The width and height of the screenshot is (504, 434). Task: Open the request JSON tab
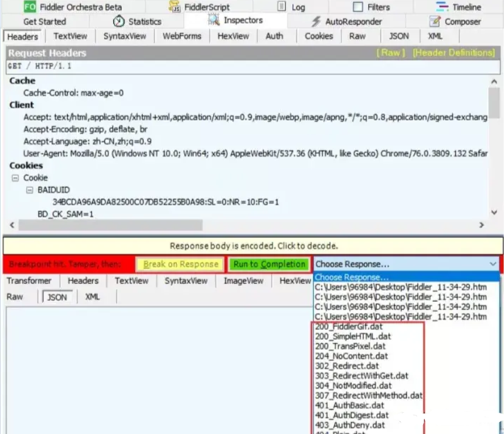point(399,36)
